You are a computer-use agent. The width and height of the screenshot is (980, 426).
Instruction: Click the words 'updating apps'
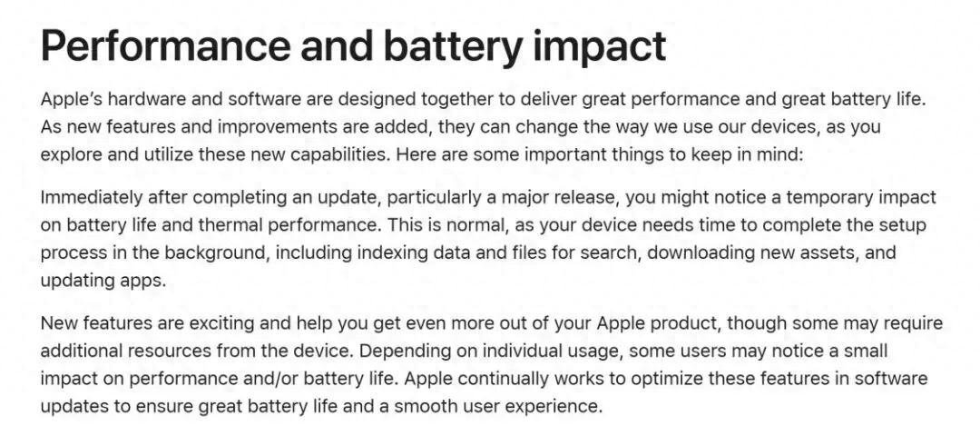click(x=103, y=281)
